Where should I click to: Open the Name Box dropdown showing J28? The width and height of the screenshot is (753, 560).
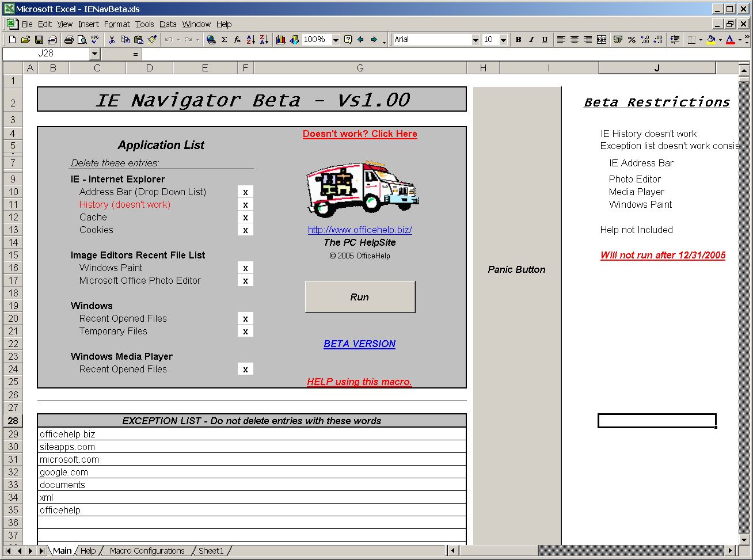coord(94,53)
